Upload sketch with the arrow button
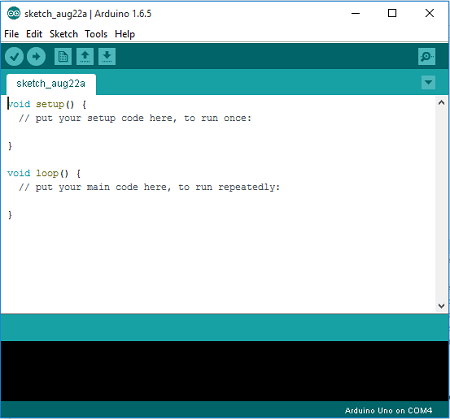 tap(36, 56)
